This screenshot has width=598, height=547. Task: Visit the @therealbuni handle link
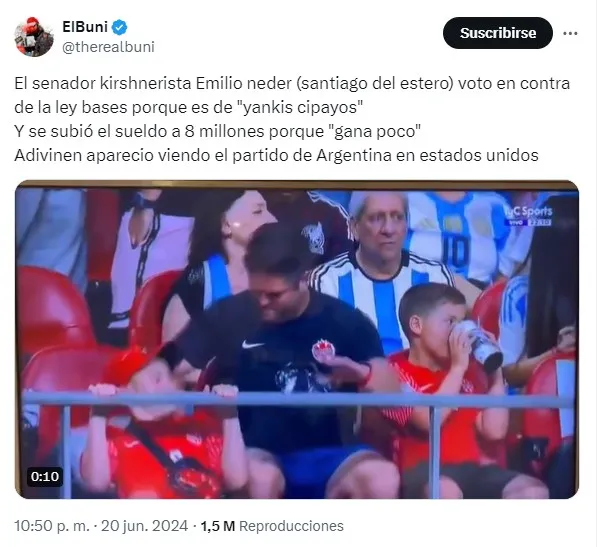point(108,47)
